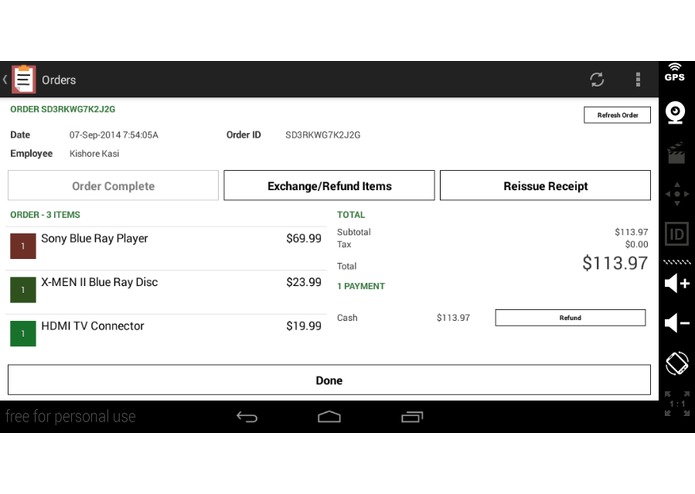Click the Done button
The image size is (695, 494).
(x=329, y=380)
